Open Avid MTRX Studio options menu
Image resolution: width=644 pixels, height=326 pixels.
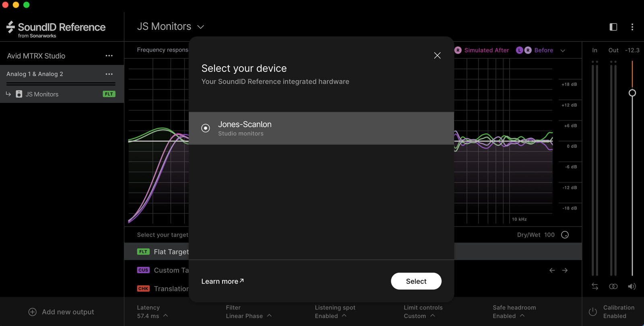click(x=109, y=56)
